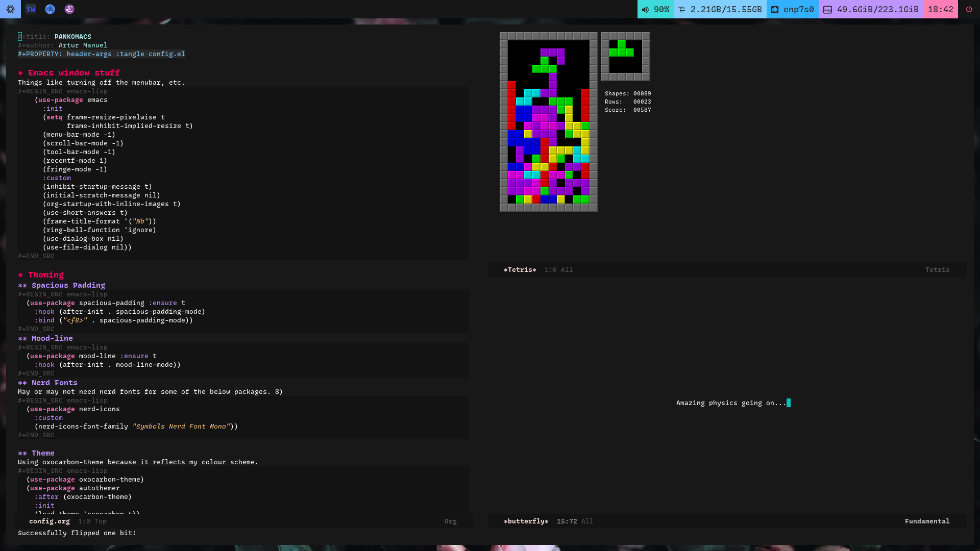Click '(fringe-mode -1)' line
Image resolution: width=980 pixels, height=551 pixels.
click(x=75, y=169)
